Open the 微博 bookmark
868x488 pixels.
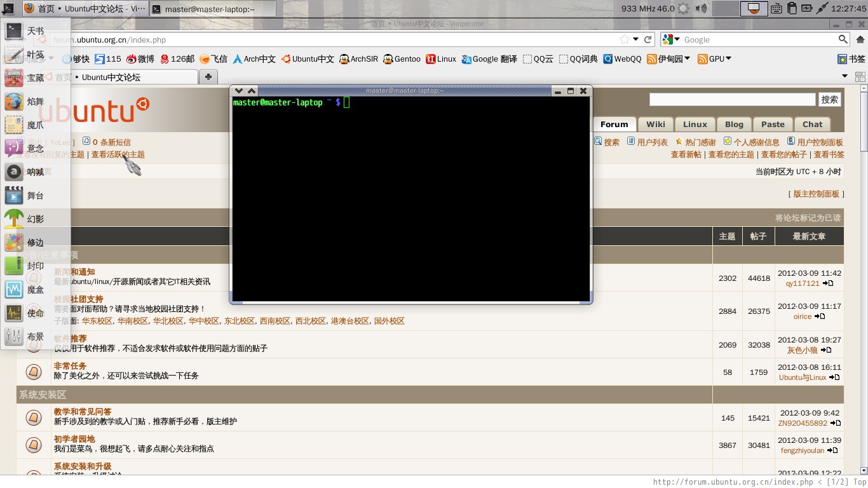tap(140, 58)
